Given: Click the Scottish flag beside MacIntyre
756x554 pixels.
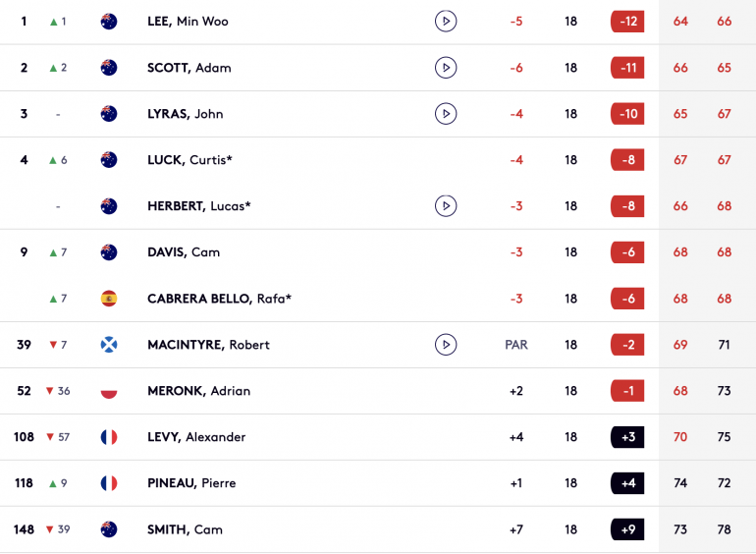Looking at the screenshot, I should pyautogui.click(x=109, y=345).
